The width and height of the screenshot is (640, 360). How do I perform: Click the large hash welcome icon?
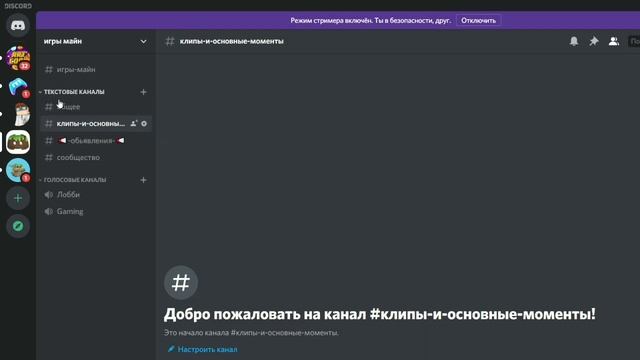coord(181,282)
